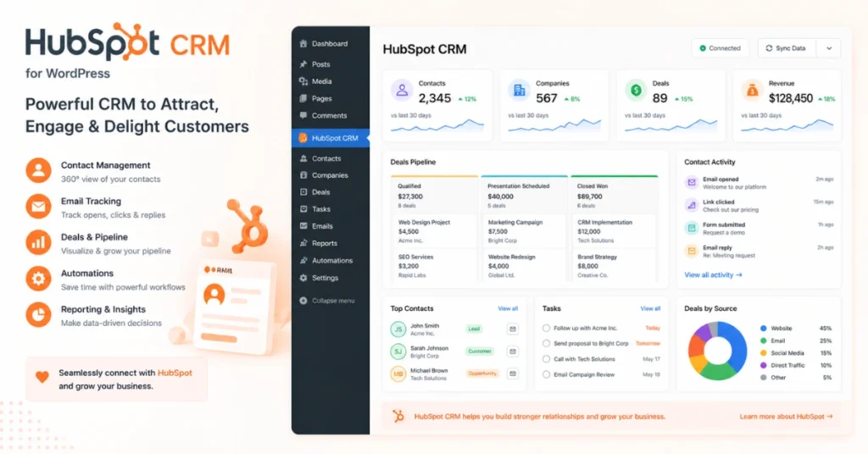This screenshot has height=454, width=868.
Task: Click the Deals submenu icon
Action: (x=303, y=192)
